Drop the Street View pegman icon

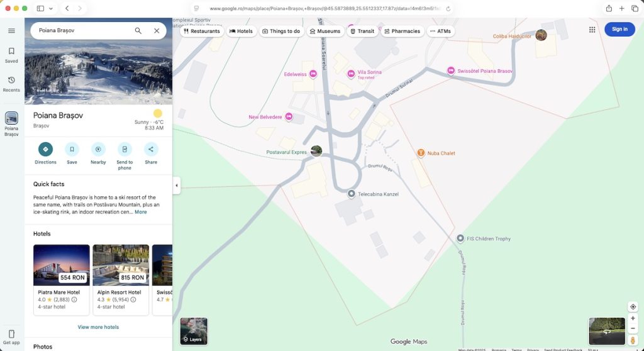tap(633, 340)
